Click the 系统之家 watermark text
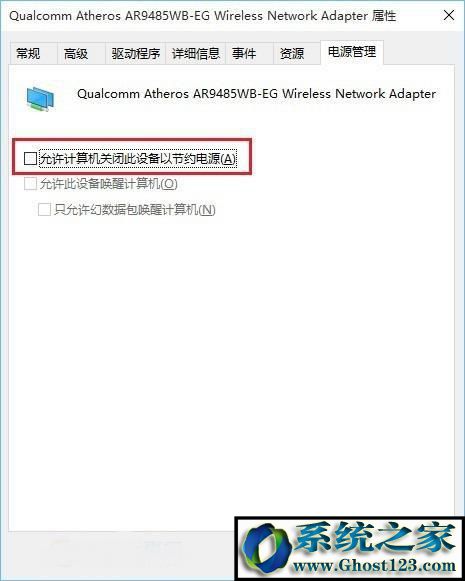Viewport: 465px width, 581px height. pyautogui.click(x=375, y=537)
